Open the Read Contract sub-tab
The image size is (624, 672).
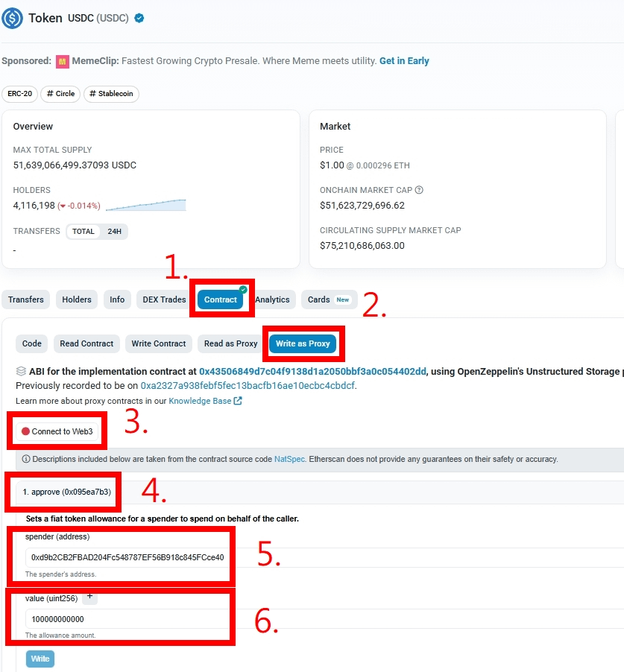pos(86,343)
